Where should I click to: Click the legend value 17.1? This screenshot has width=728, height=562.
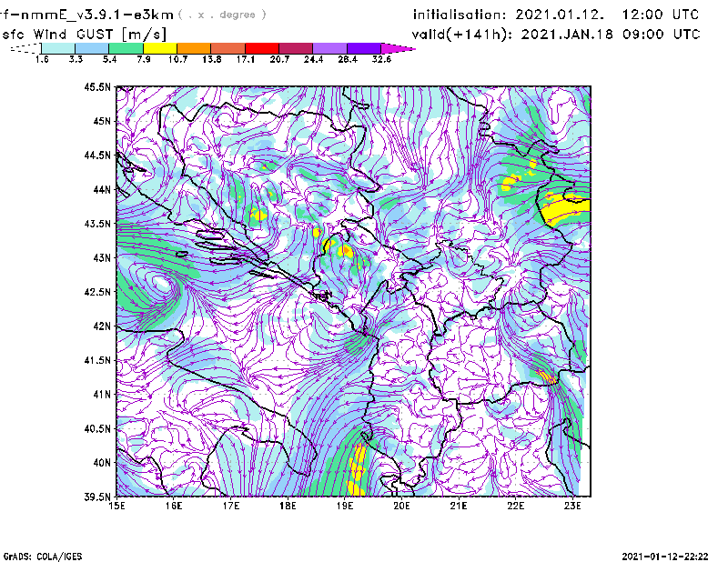pyautogui.click(x=246, y=59)
